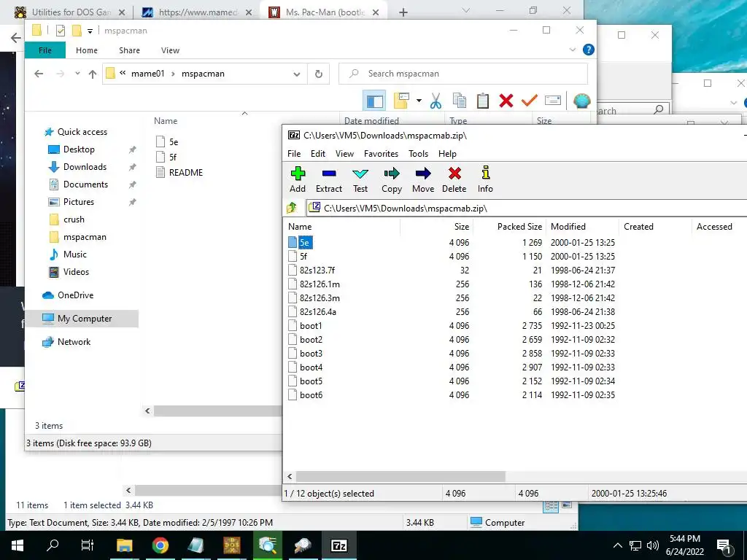Click the 7-Zip Copy toolbar icon
747x560 pixels.
tap(392, 174)
